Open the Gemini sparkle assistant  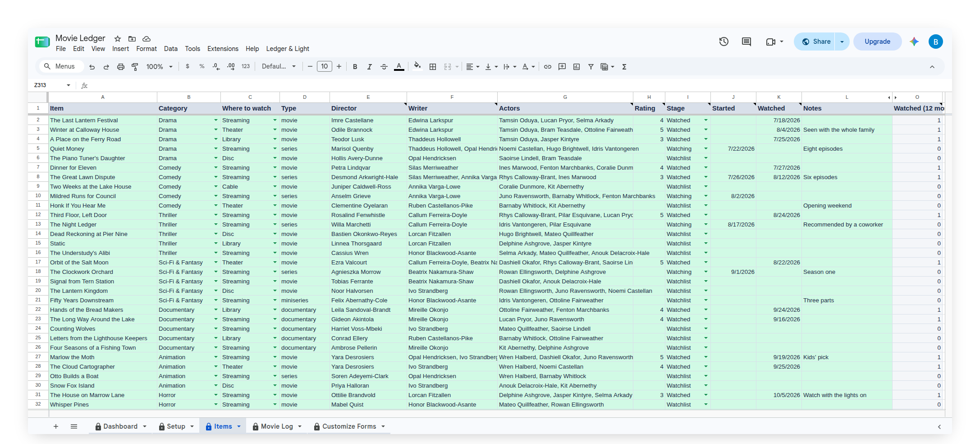(x=914, y=42)
